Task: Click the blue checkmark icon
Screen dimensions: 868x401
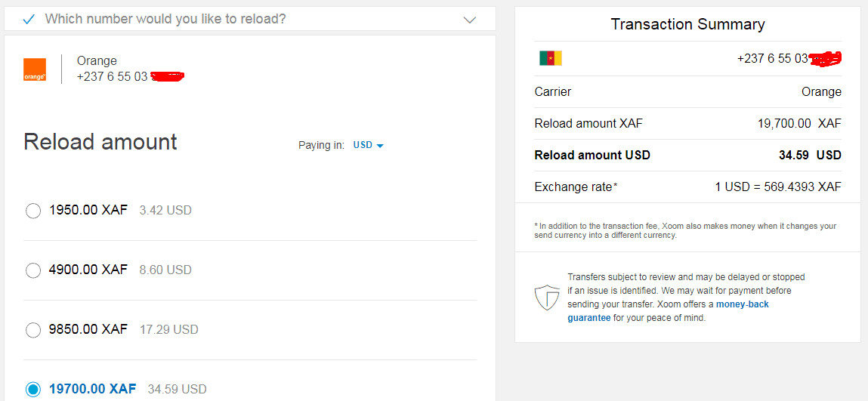Action: coord(29,20)
